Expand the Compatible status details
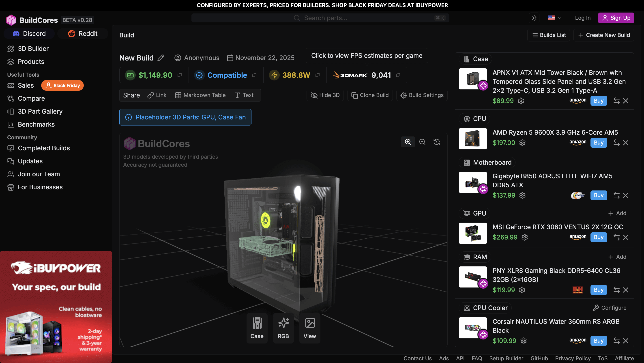 pyautogui.click(x=255, y=75)
